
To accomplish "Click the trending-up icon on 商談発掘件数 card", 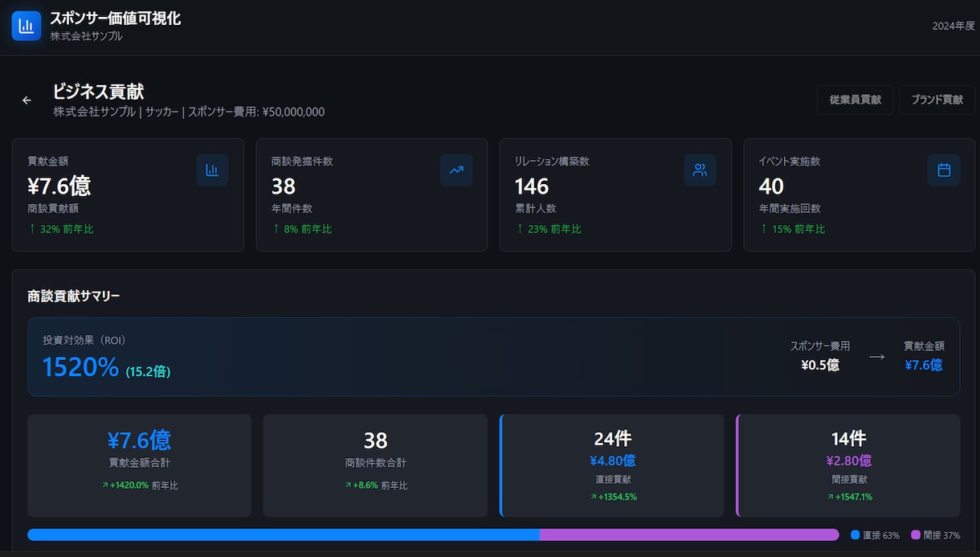I will (456, 170).
